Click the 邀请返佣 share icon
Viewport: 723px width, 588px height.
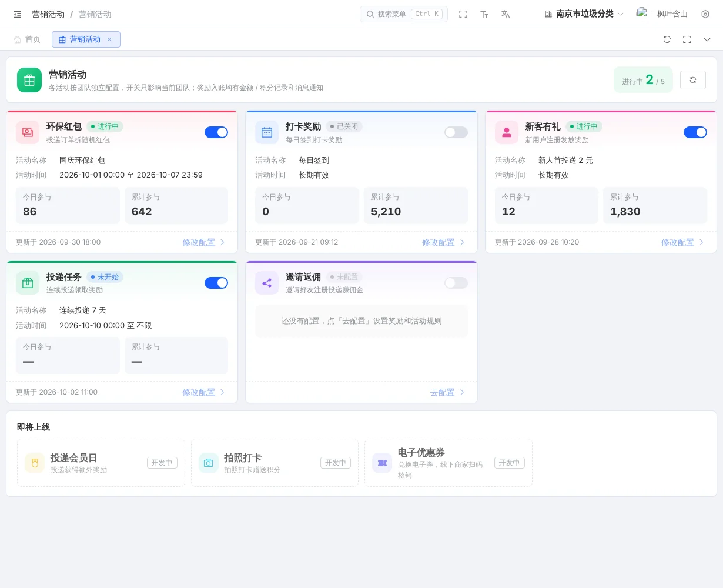(x=267, y=283)
